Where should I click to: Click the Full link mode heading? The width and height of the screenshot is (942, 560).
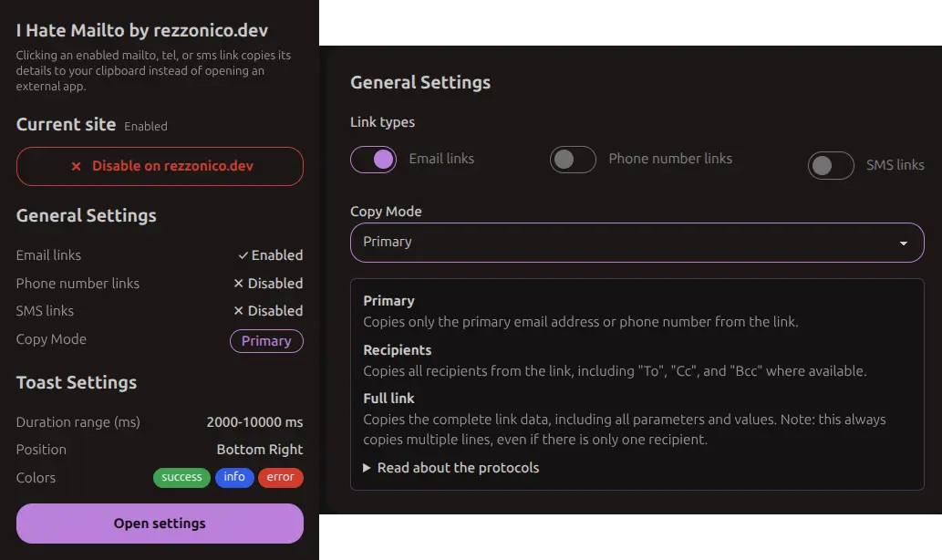point(388,399)
